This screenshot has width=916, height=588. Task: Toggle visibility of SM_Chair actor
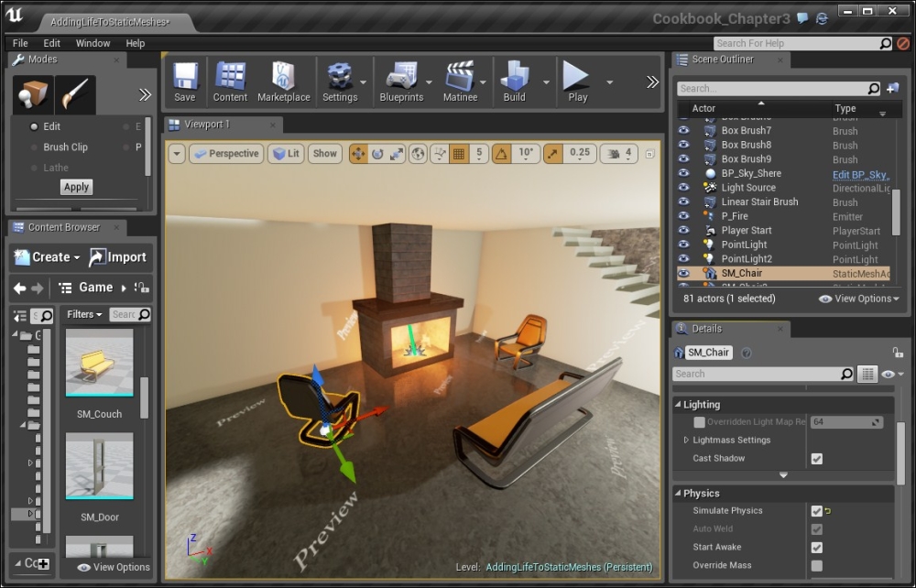(x=683, y=273)
